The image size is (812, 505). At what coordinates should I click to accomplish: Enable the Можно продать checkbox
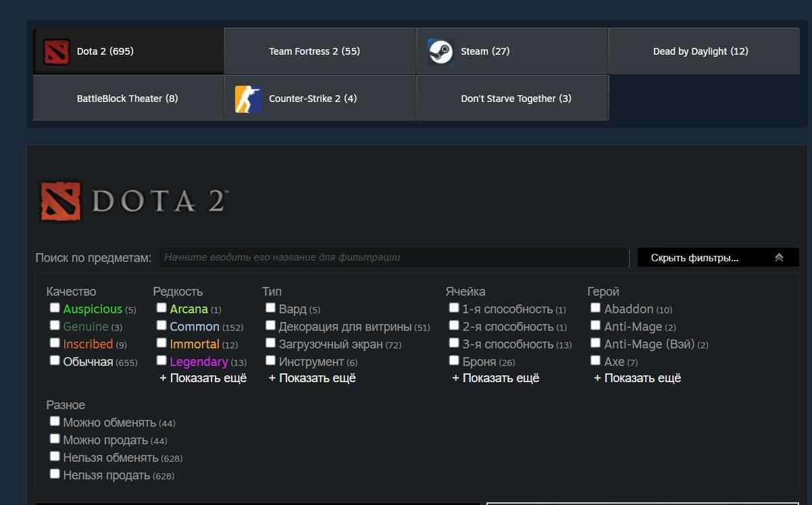click(x=55, y=439)
